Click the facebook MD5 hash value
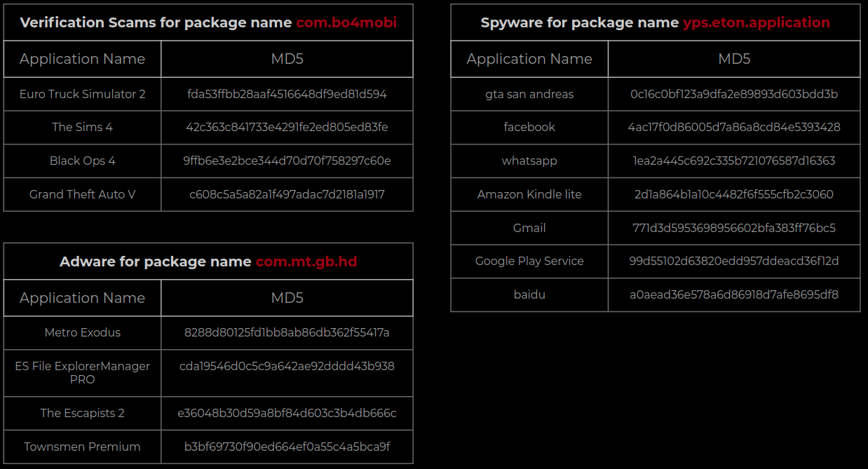The width and height of the screenshot is (868, 469). click(x=734, y=127)
